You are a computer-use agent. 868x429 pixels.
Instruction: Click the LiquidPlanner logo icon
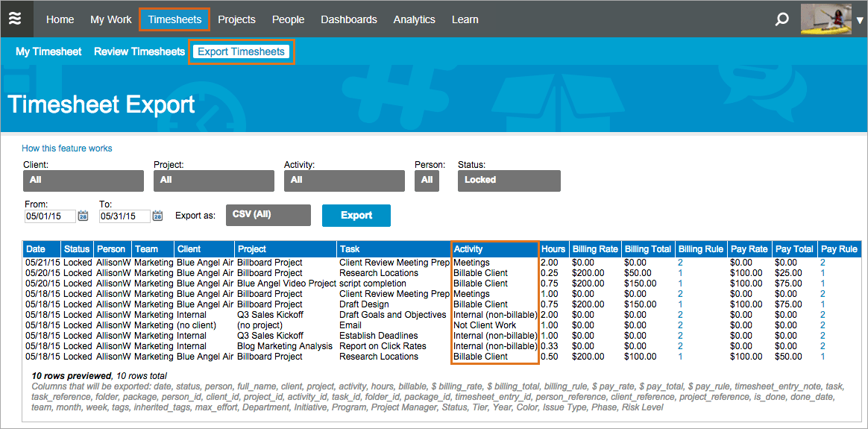[x=16, y=19]
